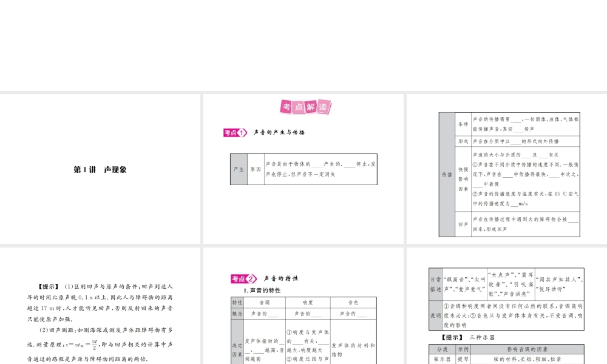Click the 考点1 badge
The width and height of the screenshot is (607, 364).
pyautogui.click(x=235, y=133)
